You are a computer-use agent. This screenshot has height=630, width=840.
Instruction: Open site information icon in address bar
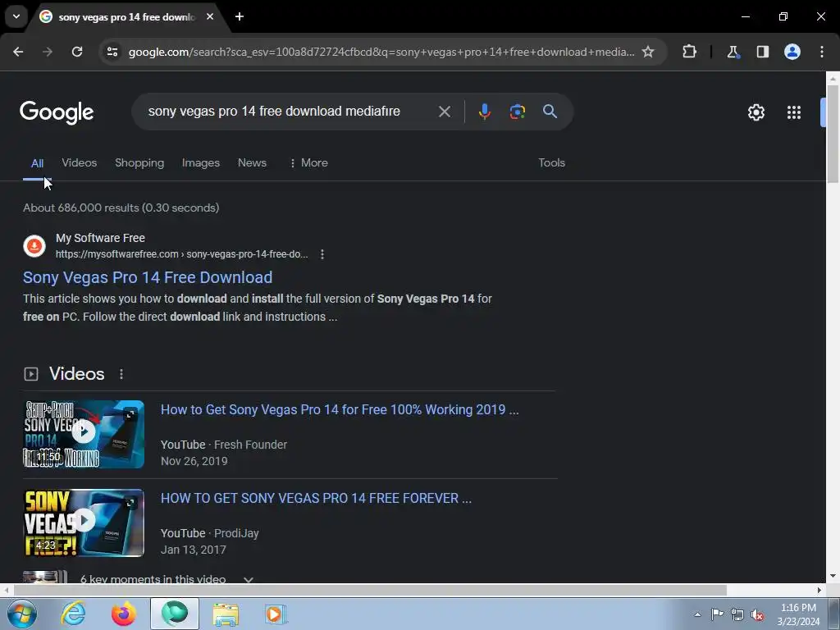point(112,52)
